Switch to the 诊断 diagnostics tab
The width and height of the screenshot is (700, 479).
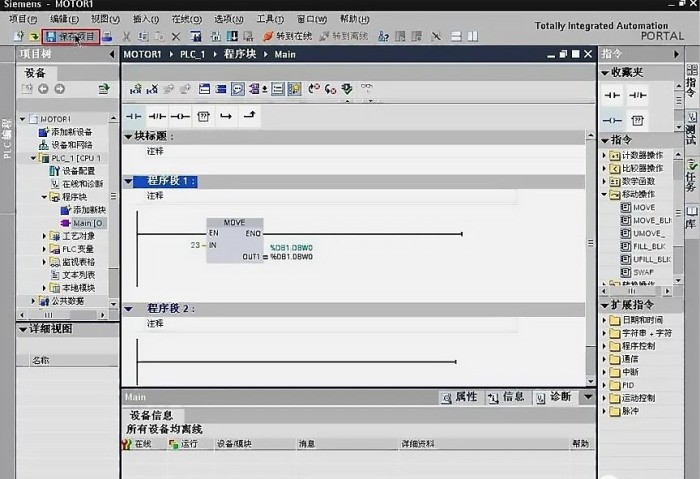(x=554, y=397)
